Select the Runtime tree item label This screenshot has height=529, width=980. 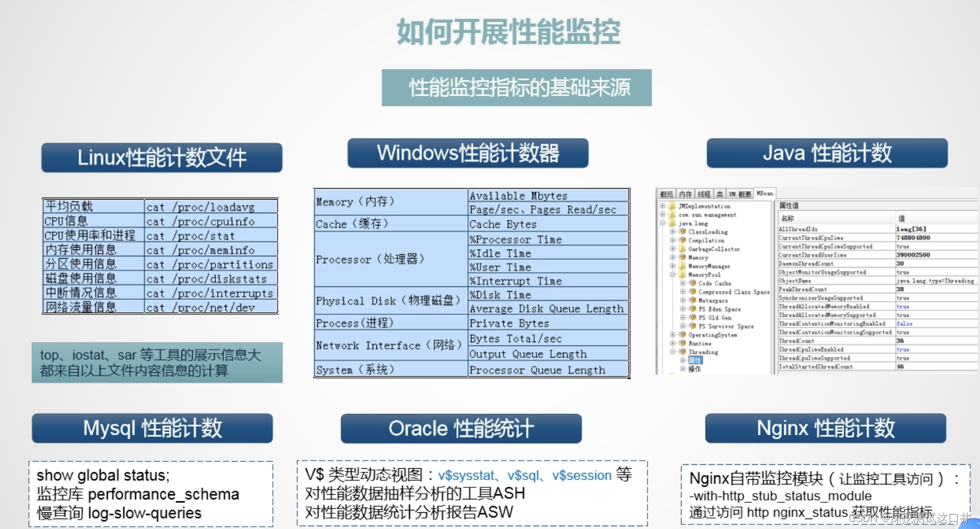coord(700,343)
